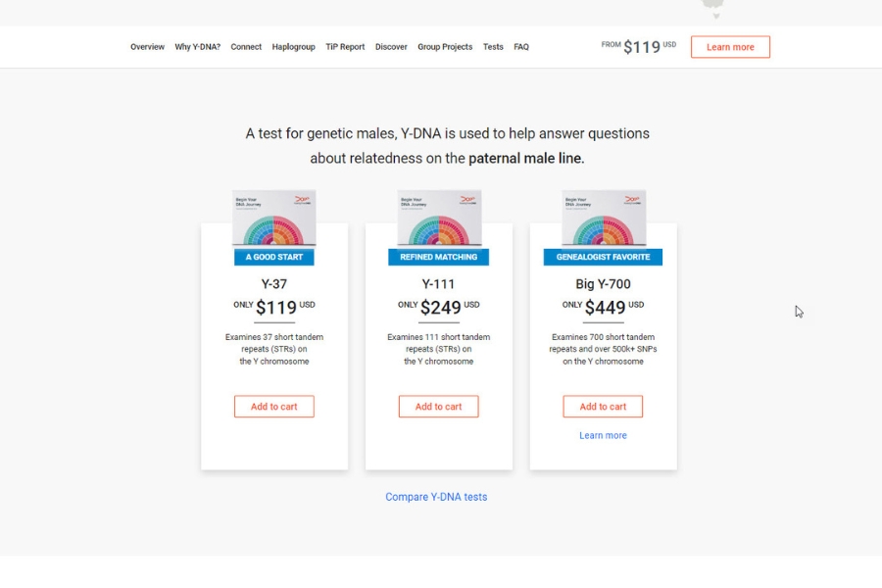Go to the Overview section
The image size is (882, 588).
[x=147, y=47]
